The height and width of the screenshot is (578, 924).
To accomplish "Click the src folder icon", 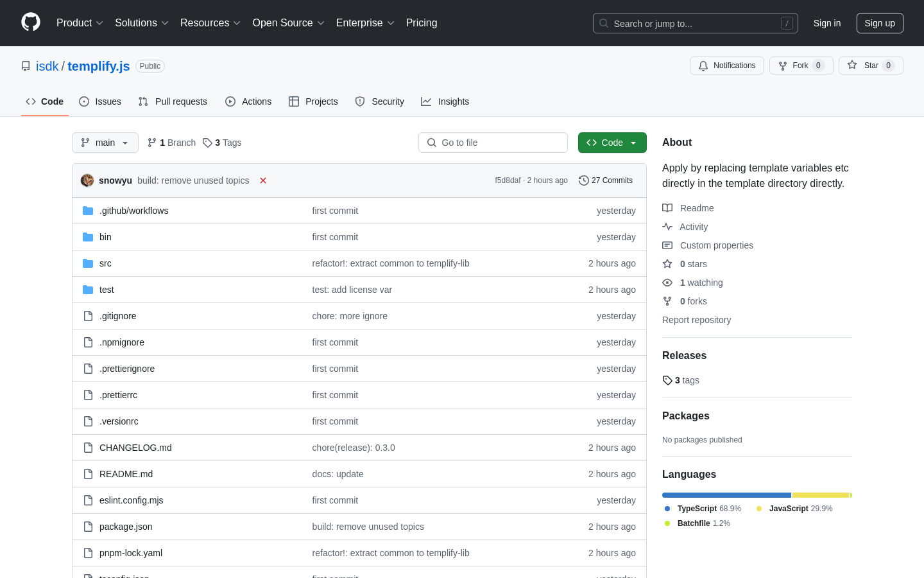I will pyautogui.click(x=88, y=263).
